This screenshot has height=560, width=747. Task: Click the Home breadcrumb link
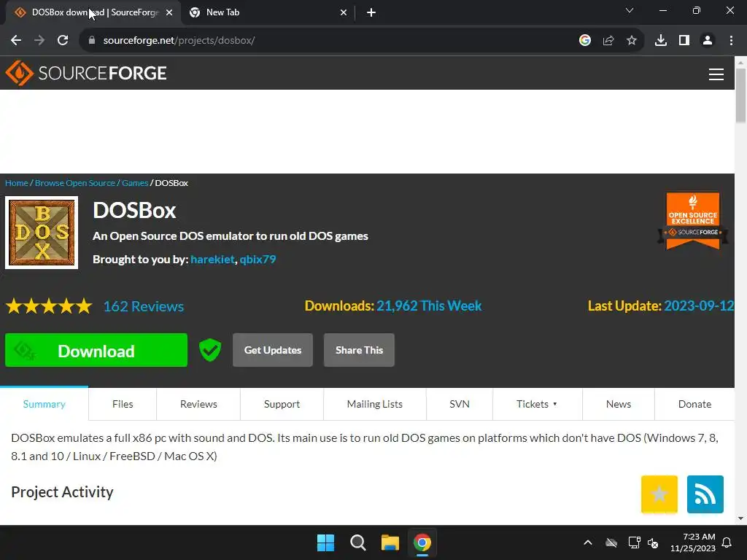(x=16, y=183)
